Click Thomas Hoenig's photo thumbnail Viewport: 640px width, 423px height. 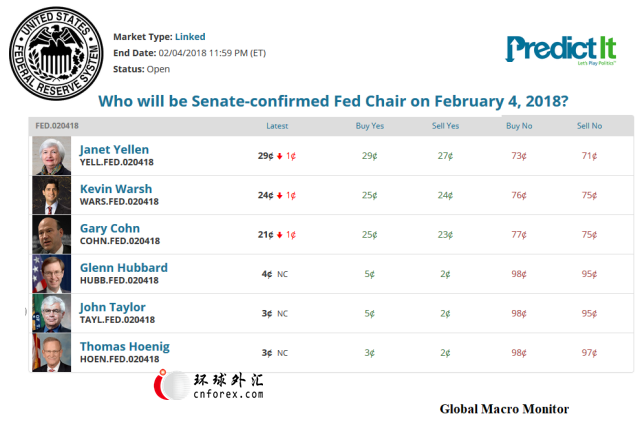point(52,352)
